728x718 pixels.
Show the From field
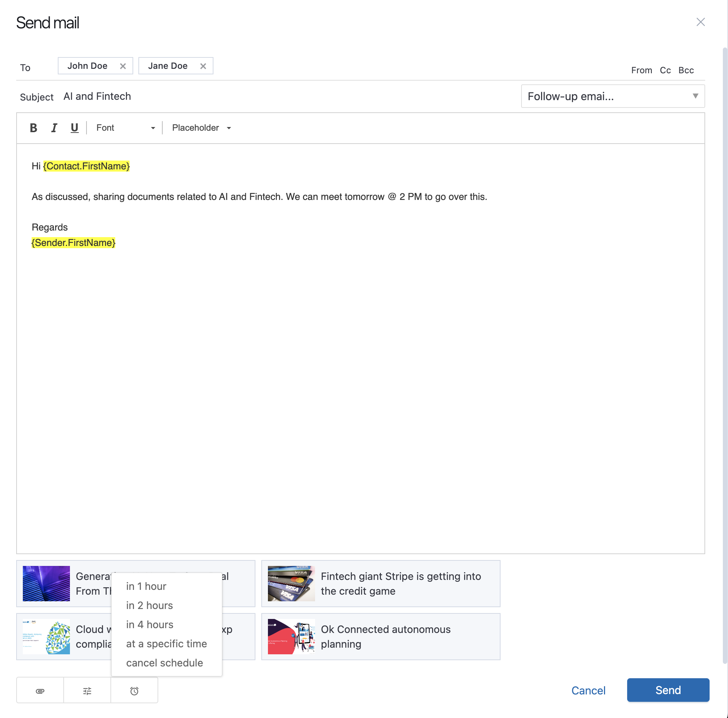pyautogui.click(x=642, y=70)
